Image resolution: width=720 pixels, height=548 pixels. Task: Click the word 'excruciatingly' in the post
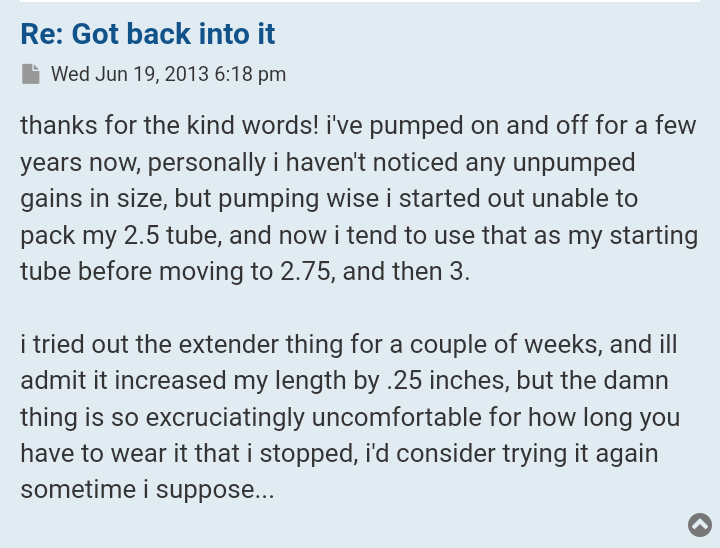225,418
